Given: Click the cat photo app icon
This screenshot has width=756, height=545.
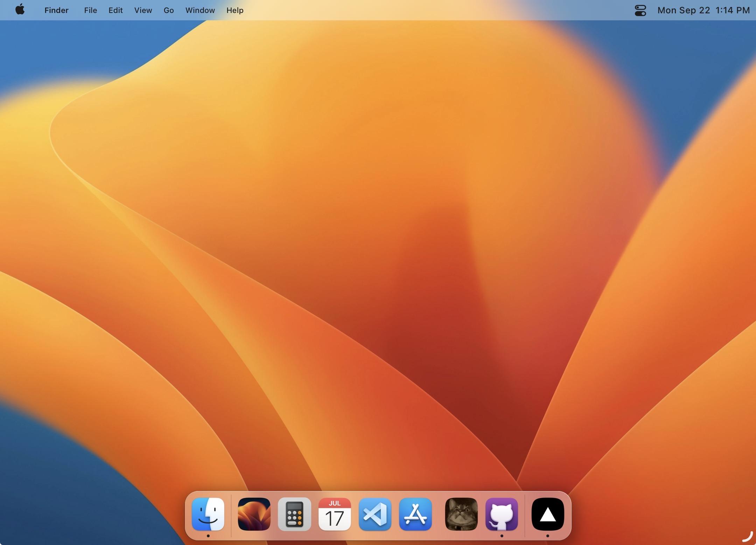Looking at the screenshot, I should tap(461, 514).
